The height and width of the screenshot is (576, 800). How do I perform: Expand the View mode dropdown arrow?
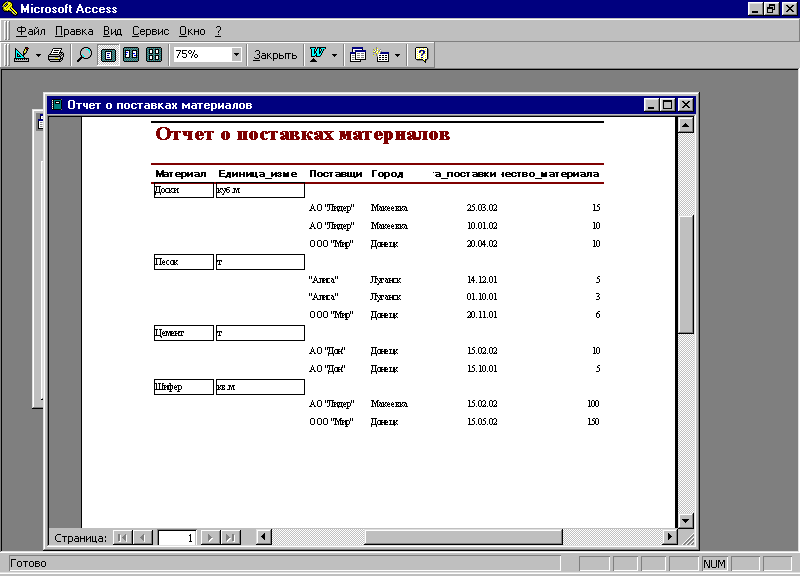pos(38,55)
